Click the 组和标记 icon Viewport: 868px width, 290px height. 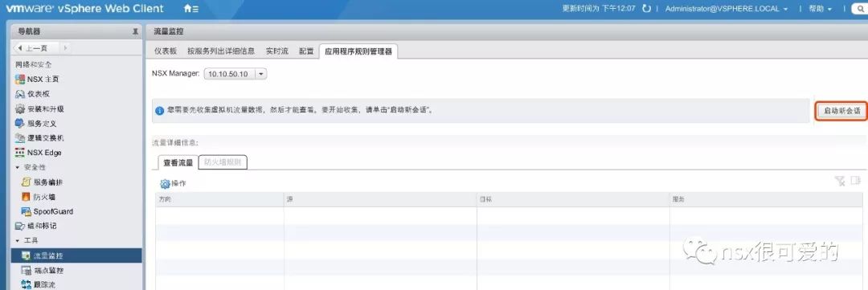(x=20, y=226)
